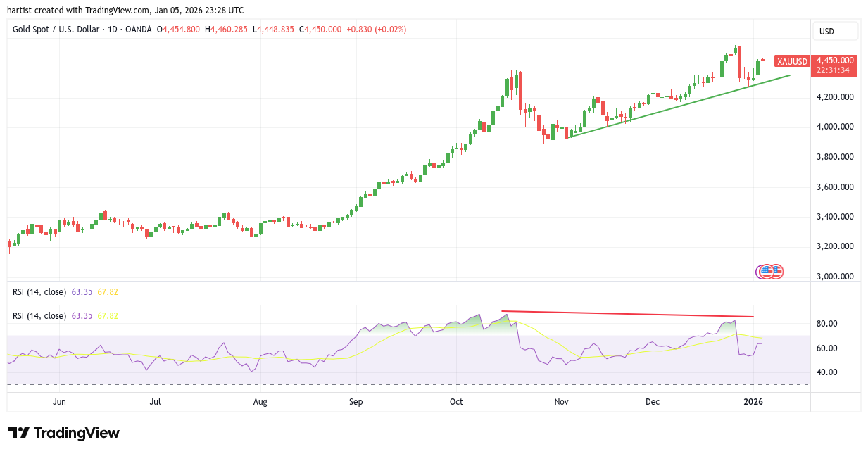Screen dimensions: 868x454
Task: Click the lower RSI (14, close) pane legend
Action: (39, 315)
